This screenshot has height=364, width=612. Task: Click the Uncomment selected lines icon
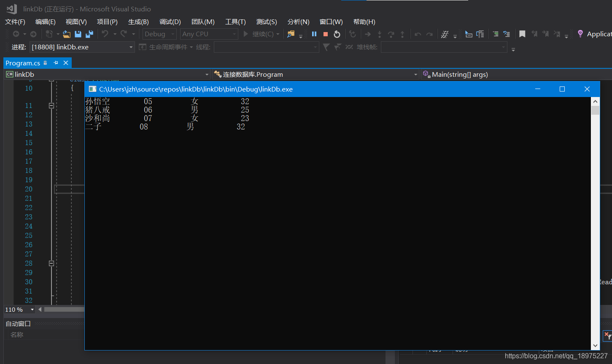point(507,34)
